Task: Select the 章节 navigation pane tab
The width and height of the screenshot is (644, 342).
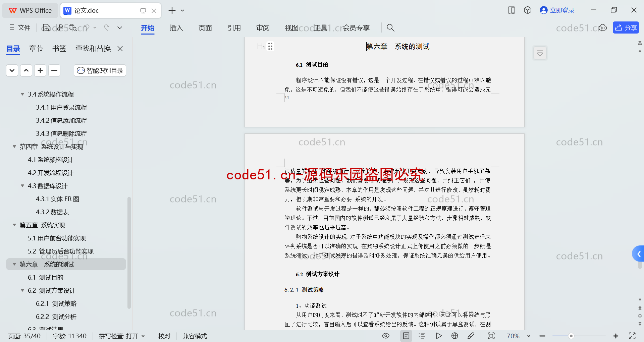Action: [36, 49]
